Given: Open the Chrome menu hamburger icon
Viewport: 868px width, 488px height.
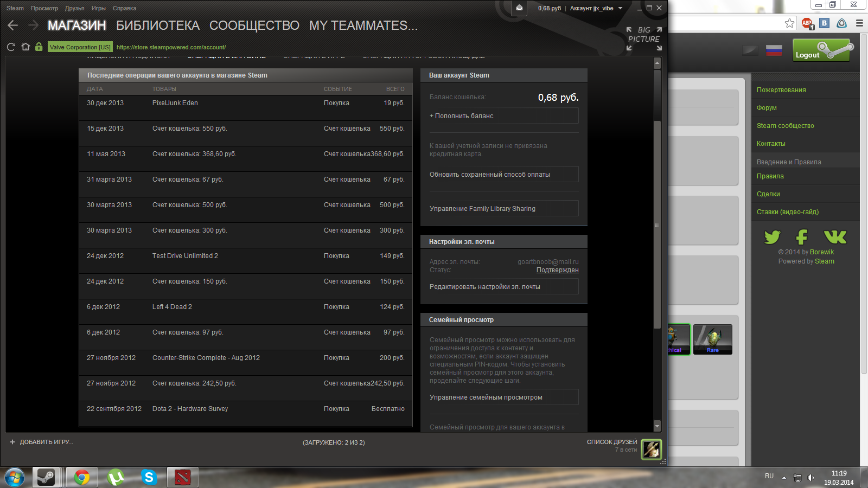Looking at the screenshot, I should point(859,23).
